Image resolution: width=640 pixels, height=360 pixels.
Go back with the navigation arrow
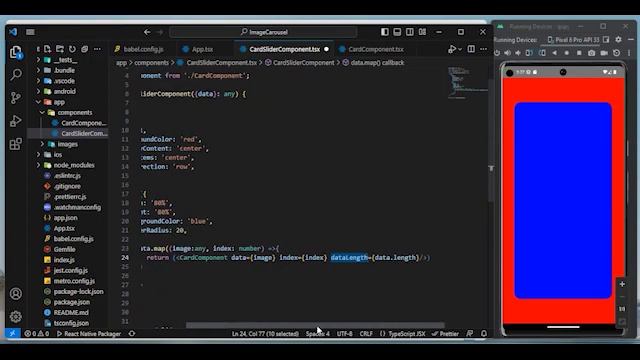[147, 32]
